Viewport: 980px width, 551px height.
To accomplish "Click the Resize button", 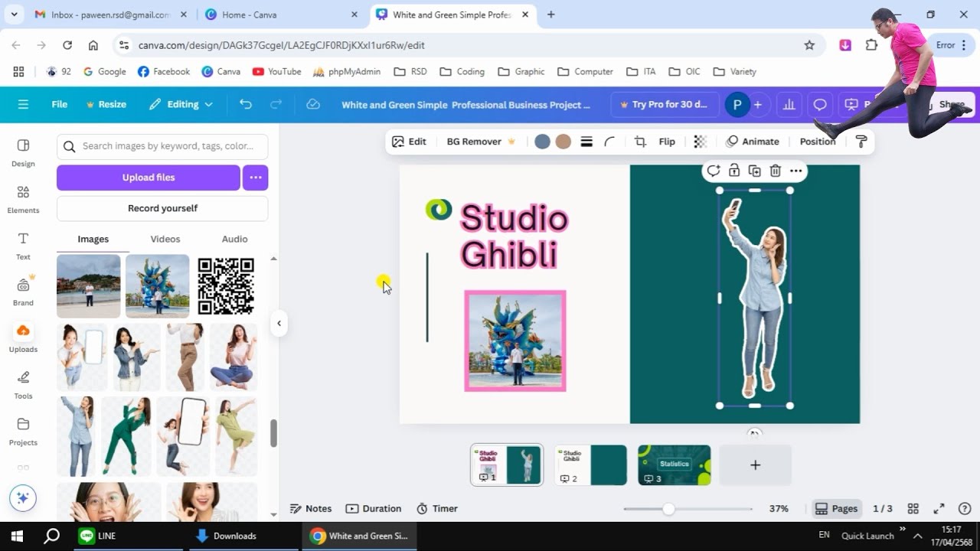I will pyautogui.click(x=106, y=104).
